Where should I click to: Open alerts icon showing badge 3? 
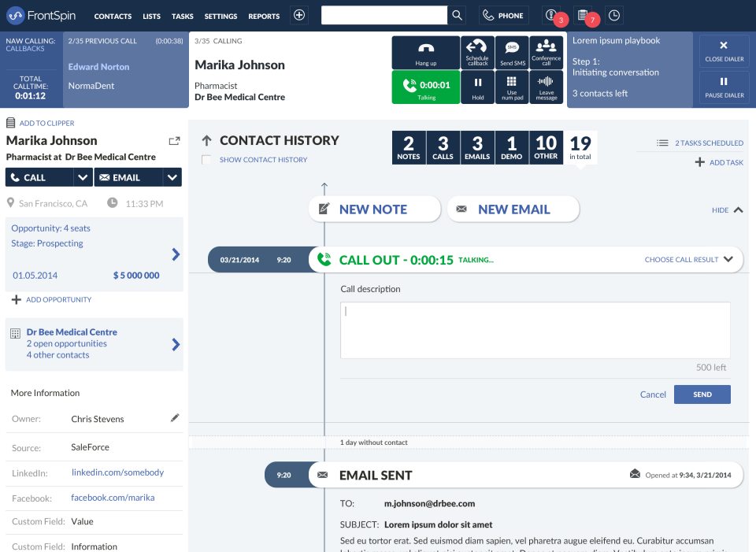551,15
